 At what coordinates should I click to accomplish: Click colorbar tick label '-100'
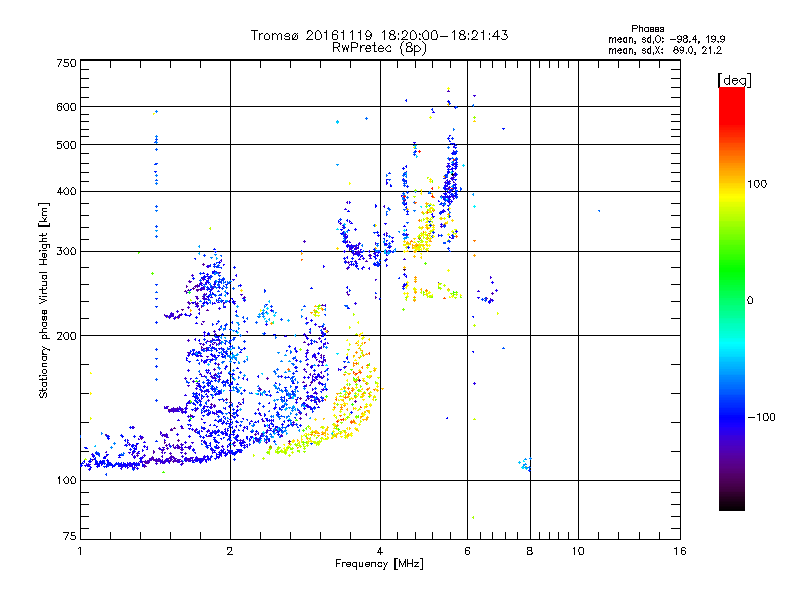(761, 417)
